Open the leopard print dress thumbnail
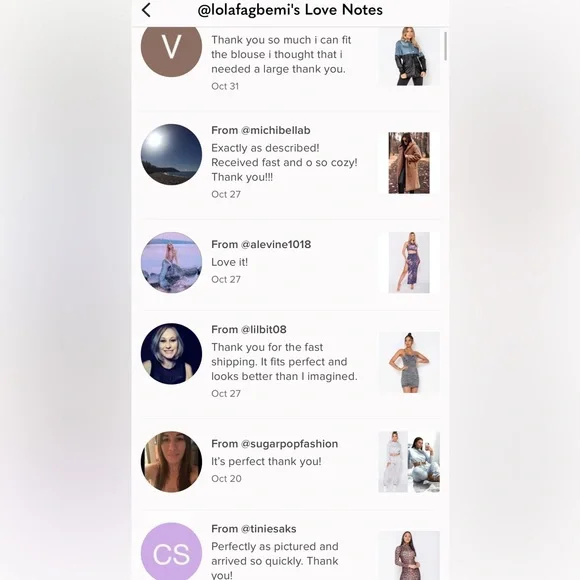Viewport: 580px width, 580px height. [409, 555]
